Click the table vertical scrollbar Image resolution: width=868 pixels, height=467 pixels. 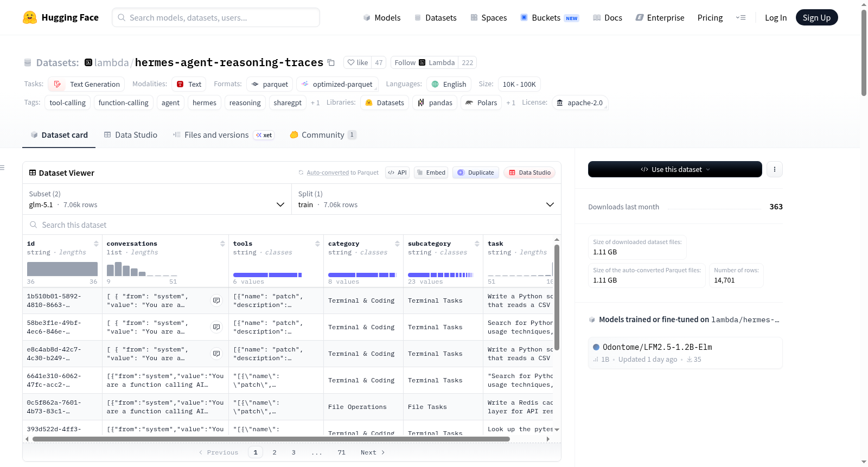click(x=557, y=297)
